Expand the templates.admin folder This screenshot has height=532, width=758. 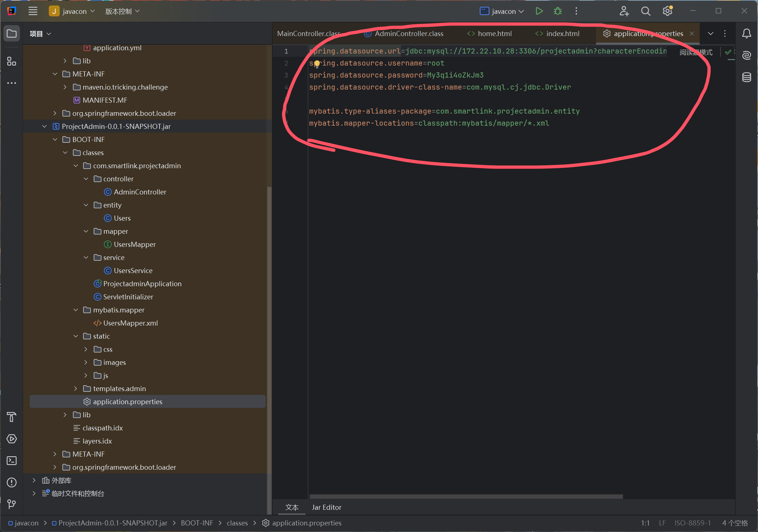click(76, 389)
